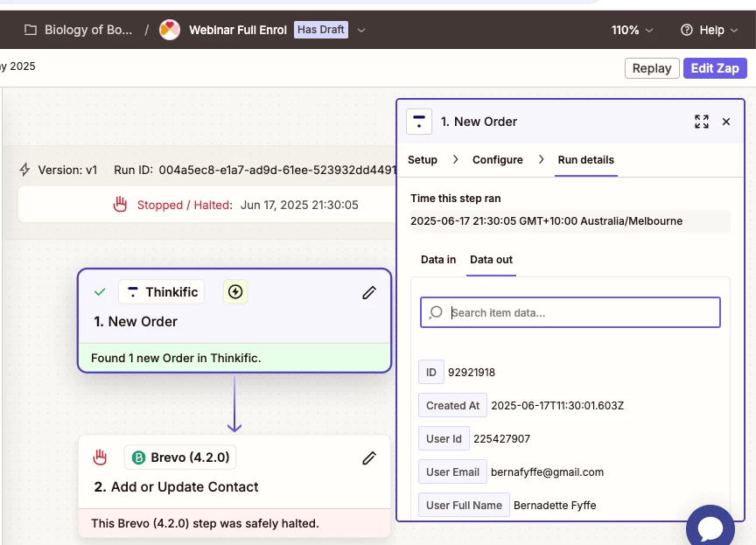Click the Thinkific app label chip
Image resolution: width=756 pixels, height=545 pixels.
click(x=162, y=292)
